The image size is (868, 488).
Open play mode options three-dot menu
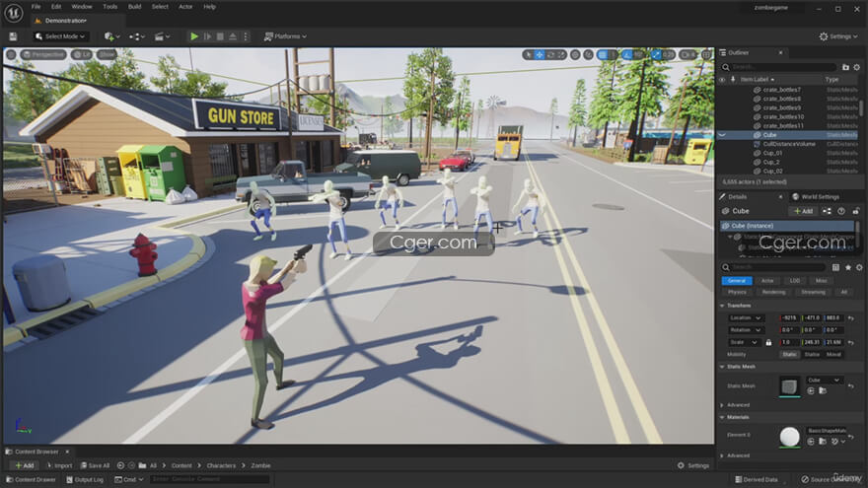tap(246, 36)
